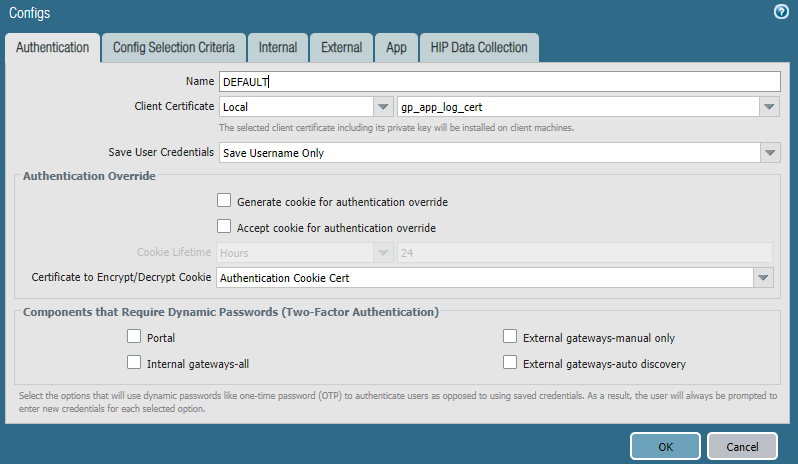Click the help question mark icon

(781, 12)
